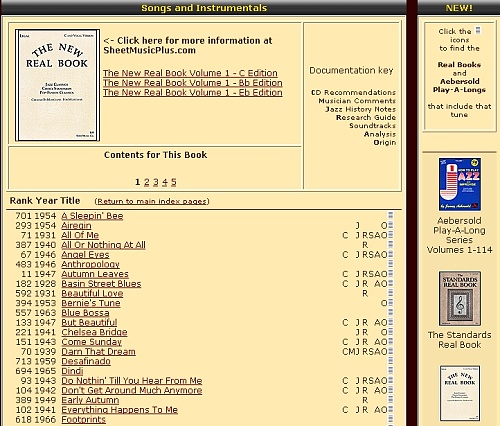Click the Beautiful Love title
This screenshot has width=500, height=426.
[x=92, y=293]
